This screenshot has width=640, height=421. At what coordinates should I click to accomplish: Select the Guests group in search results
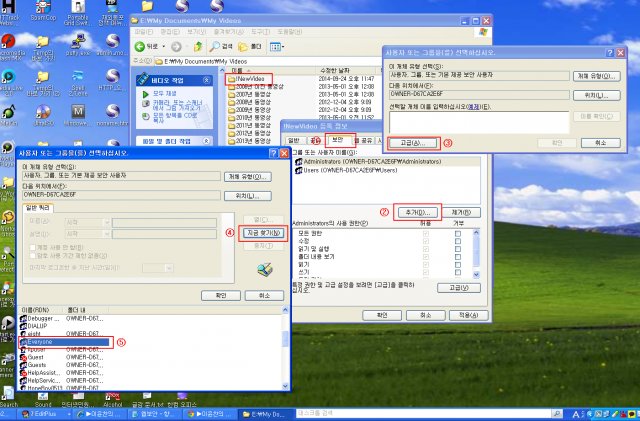tap(33, 365)
